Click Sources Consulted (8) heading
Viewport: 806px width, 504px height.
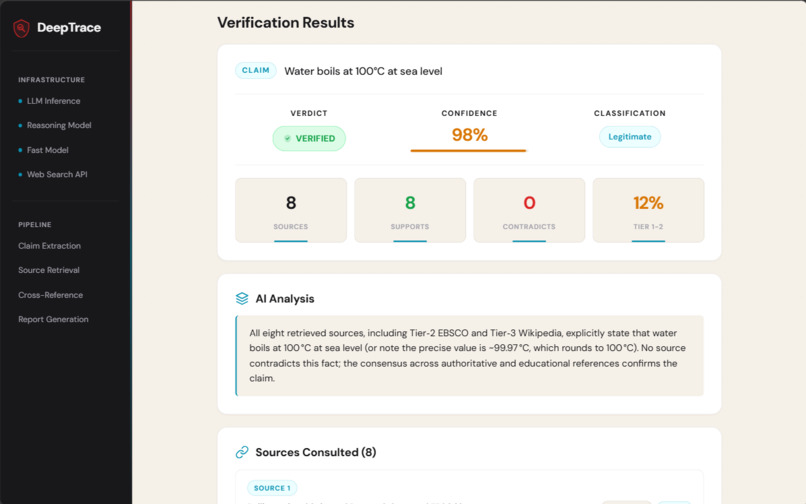click(316, 452)
